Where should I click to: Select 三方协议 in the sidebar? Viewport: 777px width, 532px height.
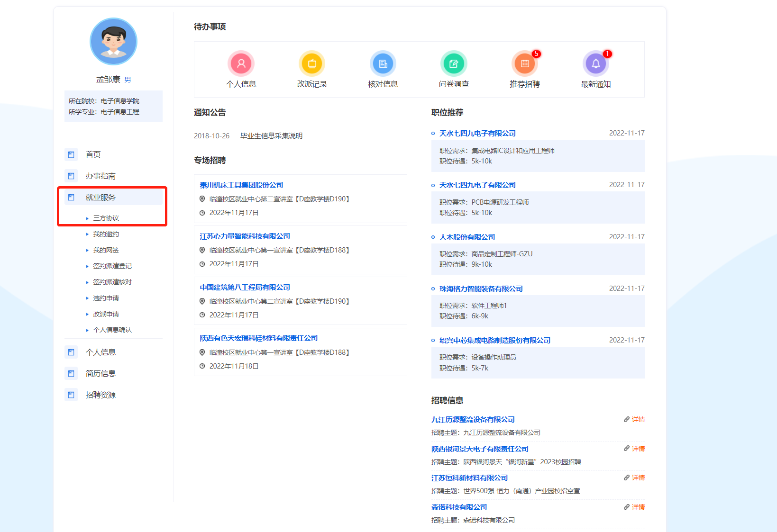coord(106,218)
